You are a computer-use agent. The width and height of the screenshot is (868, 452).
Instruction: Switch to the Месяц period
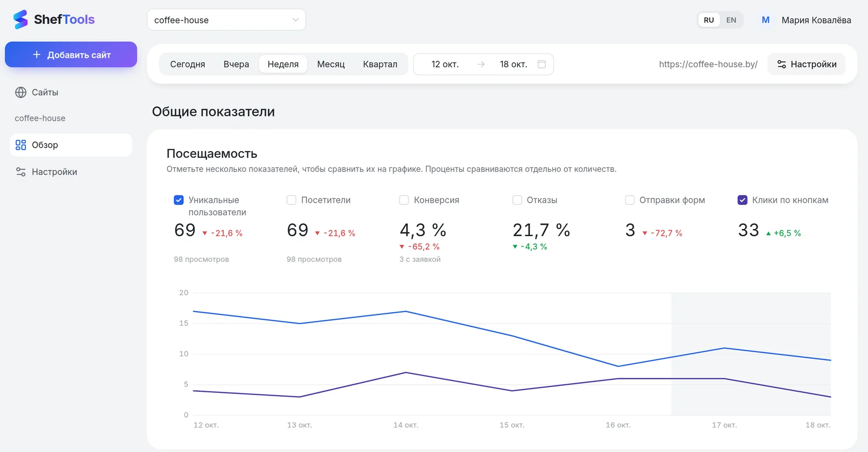click(x=331, y=64)
